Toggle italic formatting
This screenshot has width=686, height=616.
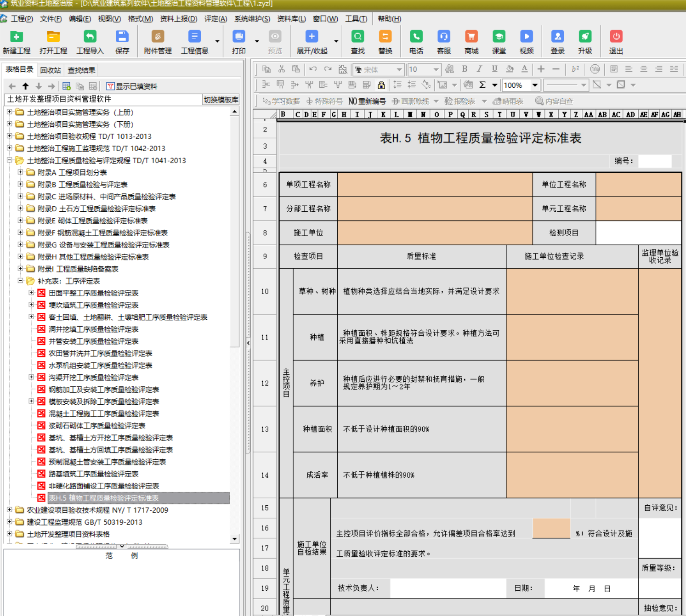point(479,69)
